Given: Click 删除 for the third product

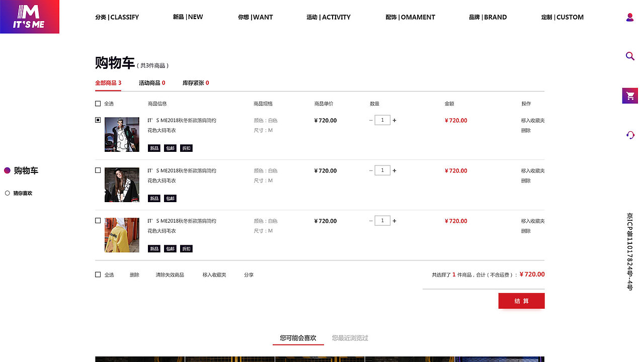Looking at the screenshot, I should [x=526, y=231].
